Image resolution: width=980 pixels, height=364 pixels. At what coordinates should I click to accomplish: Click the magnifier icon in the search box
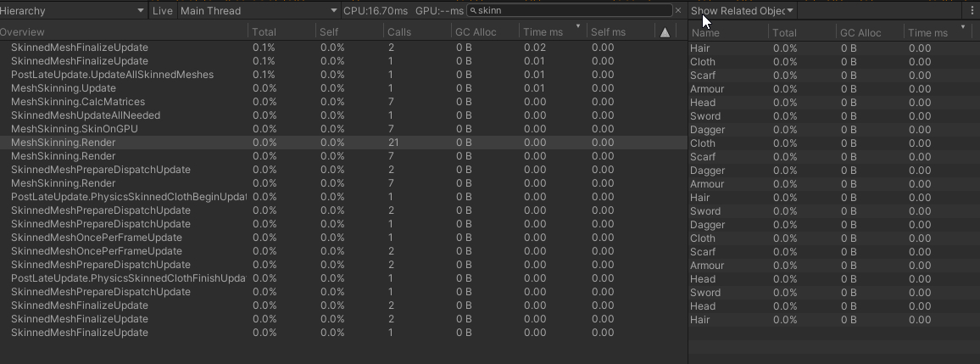(473, 11)
